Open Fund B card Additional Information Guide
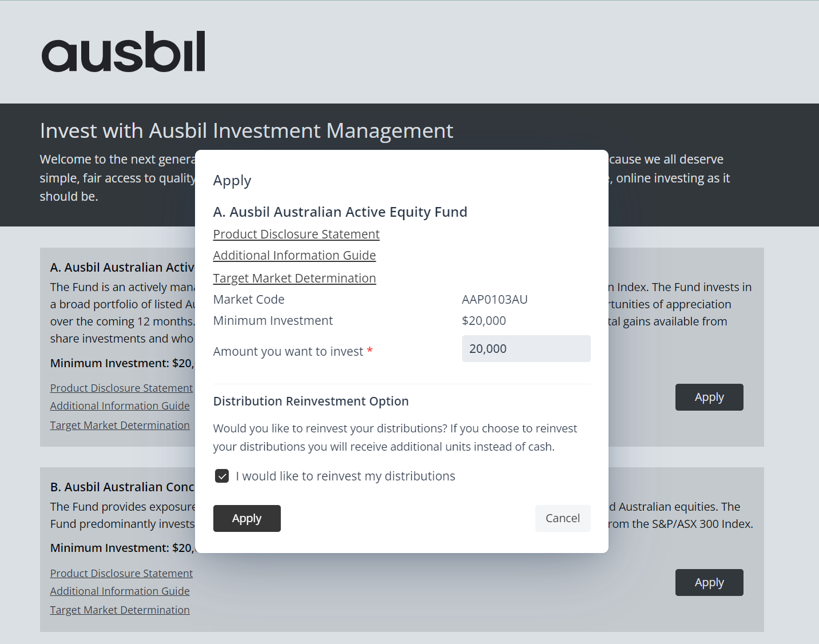 coord(120,591)
